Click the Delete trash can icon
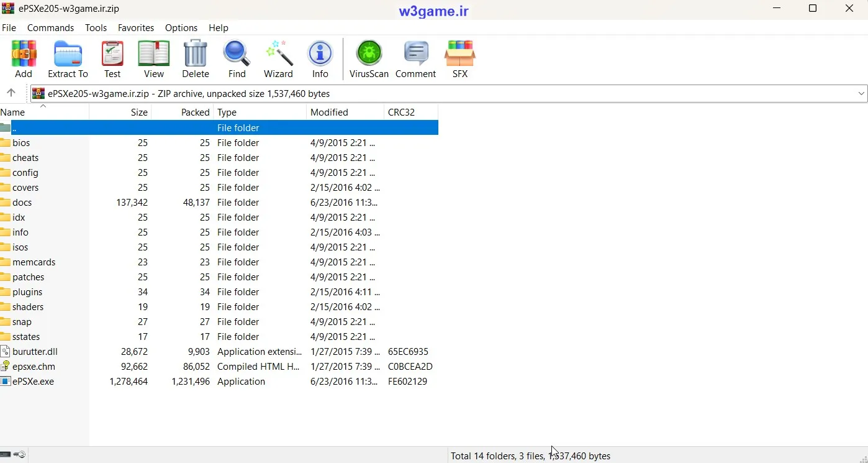Image resolution: width=868 pixels, height=463 pixels. [195, 54]
